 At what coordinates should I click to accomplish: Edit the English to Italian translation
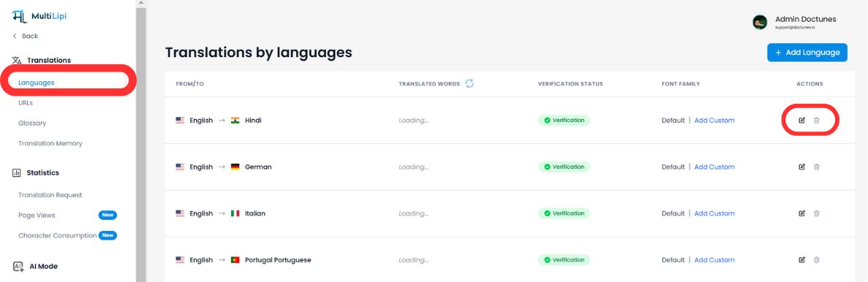click(x=801, y=213)
